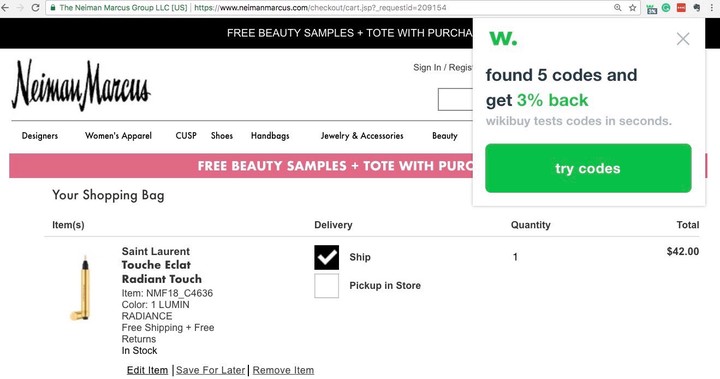Go back with the browser back arrow
Viewport: 720px width, 379px height.
pyautogui.click(x=6, y=8)
